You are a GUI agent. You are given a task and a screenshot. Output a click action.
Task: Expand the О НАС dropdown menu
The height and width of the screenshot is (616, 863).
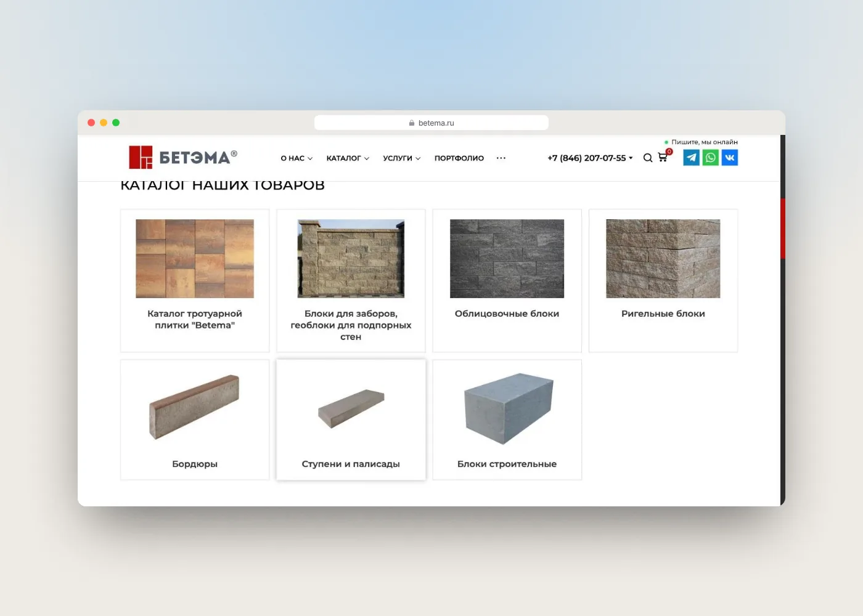pyautogui.click(x=297, y=158)
